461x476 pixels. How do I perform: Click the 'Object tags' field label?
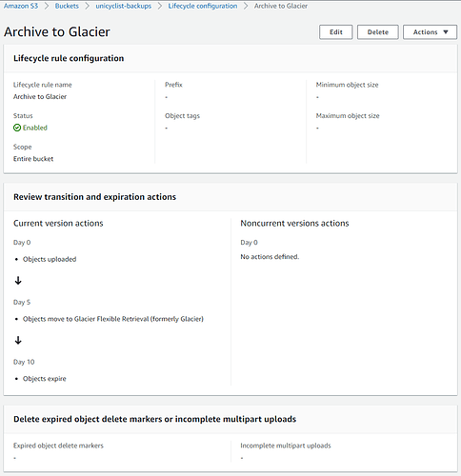pos(182,116)
